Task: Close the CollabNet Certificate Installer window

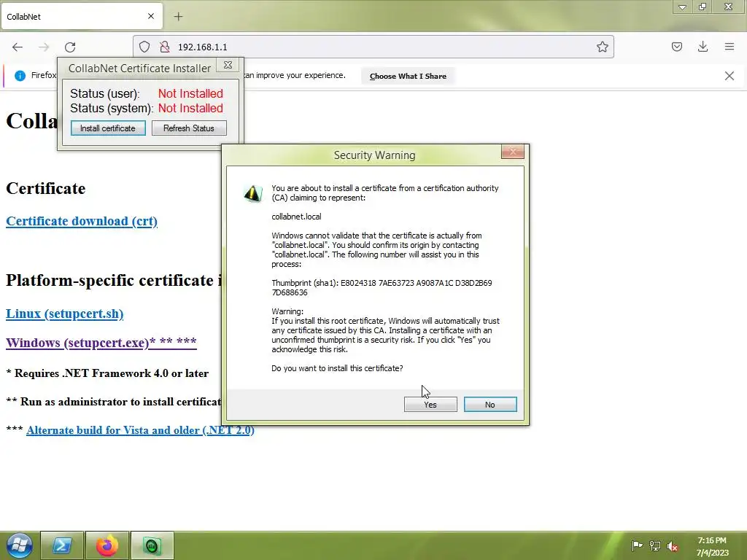Action: point(228,65)
